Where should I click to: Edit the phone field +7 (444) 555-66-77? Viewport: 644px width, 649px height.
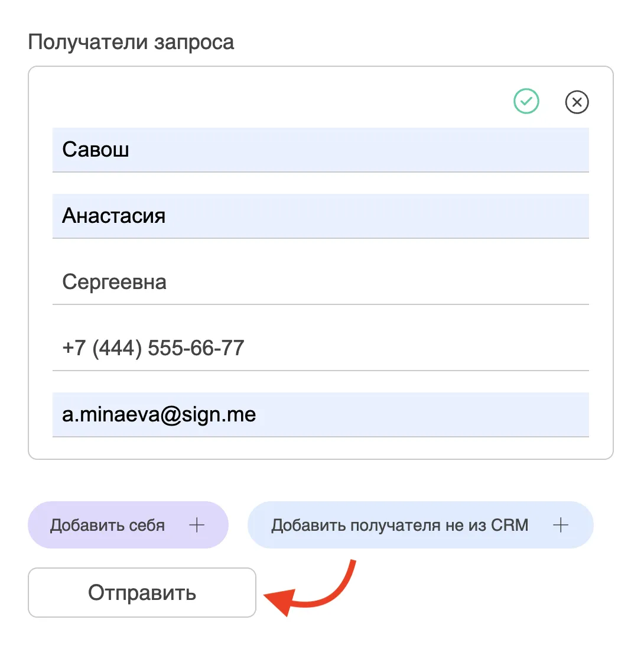tap(321, 349)
